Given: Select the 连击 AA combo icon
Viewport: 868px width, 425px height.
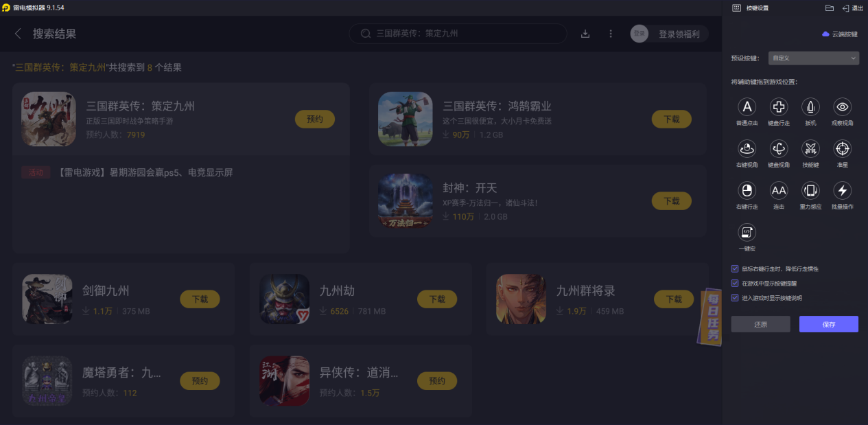Looking at the screenshot, I should pyautogui.click(x=779, y=190).
